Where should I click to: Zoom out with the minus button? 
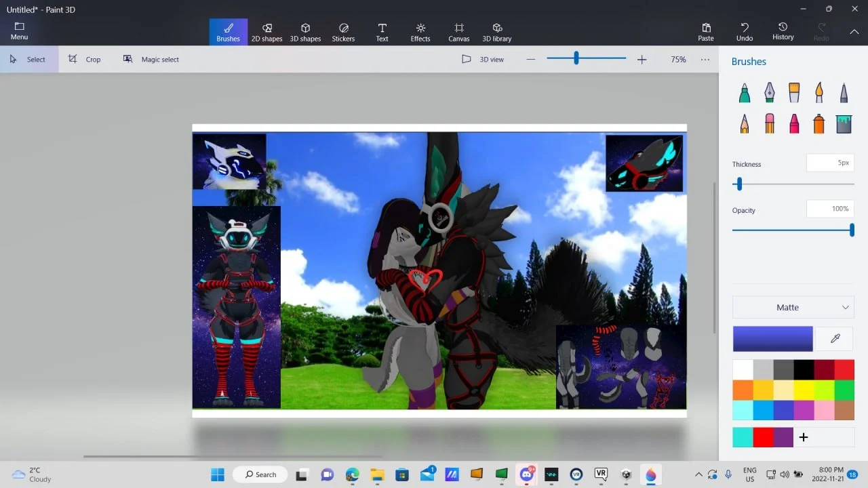[x=531, y=60]
